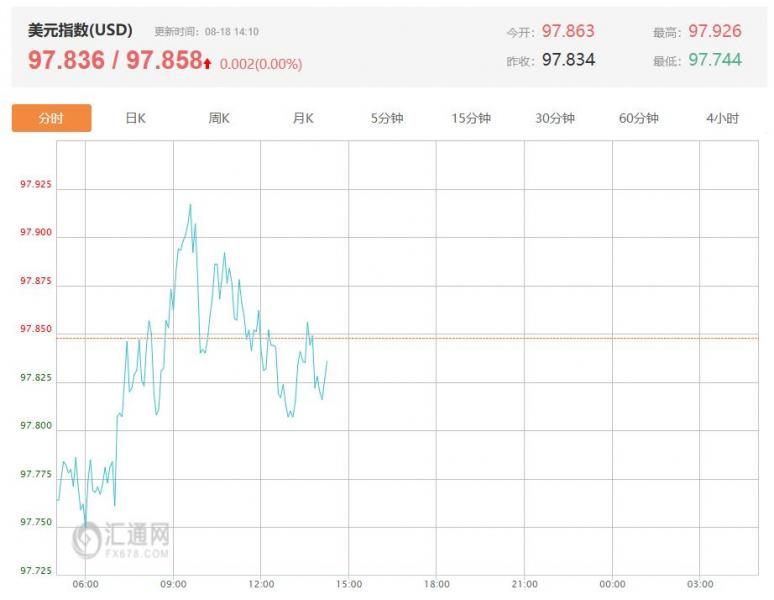Click the red up arrow beside the price
The width and height of the screenshot is (774, 600).
click(x=207, y=64)
